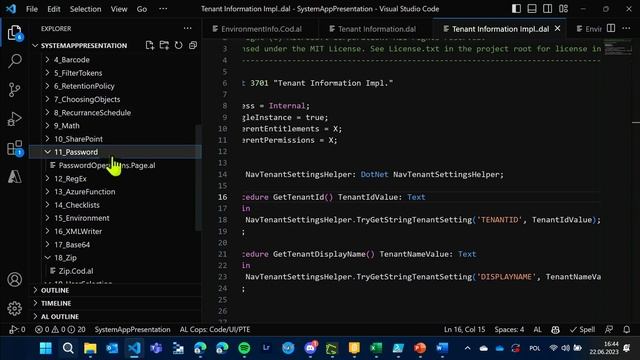
Task: Open the Explorer view in activity bar
Action: (14, 33)
